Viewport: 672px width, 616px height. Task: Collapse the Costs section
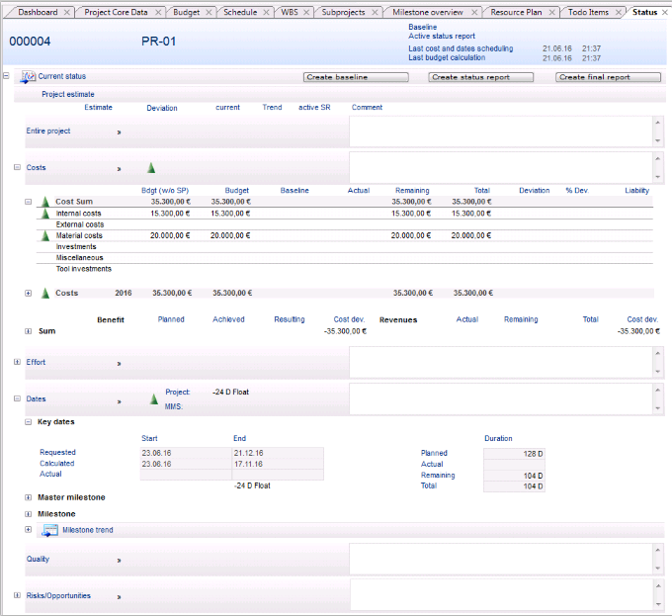(17, 167)
